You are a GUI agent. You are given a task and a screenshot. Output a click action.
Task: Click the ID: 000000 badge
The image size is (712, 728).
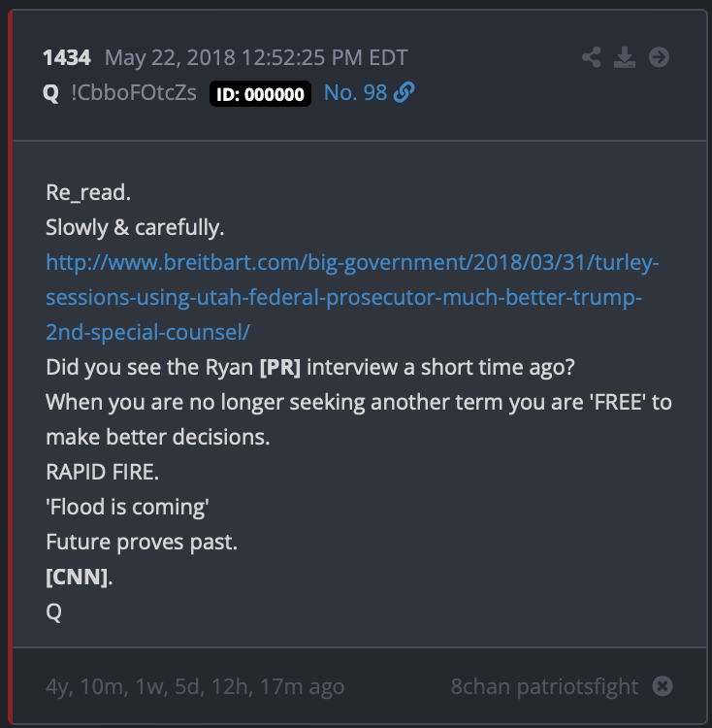click(260, 94)
